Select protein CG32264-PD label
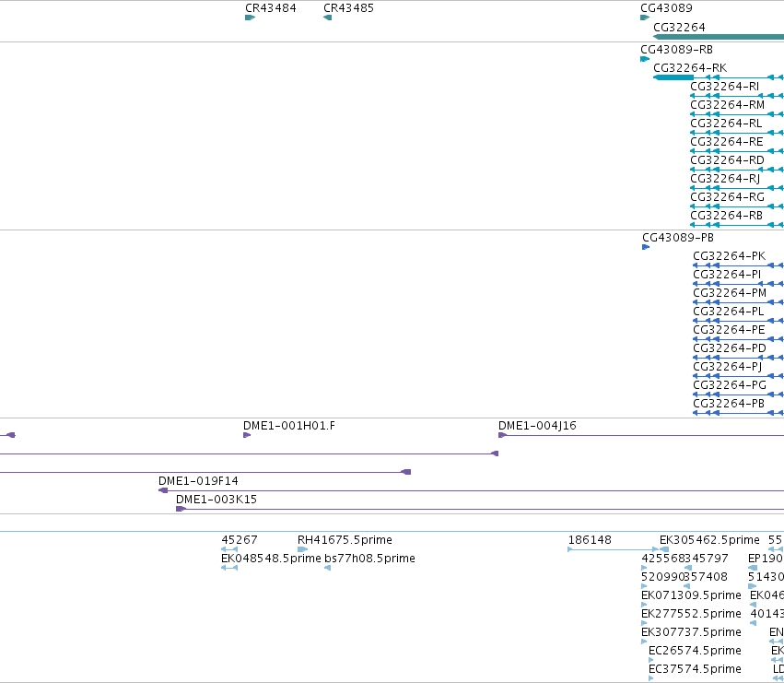This screenshot has width=784, height=683. click(x=730, y=348)
